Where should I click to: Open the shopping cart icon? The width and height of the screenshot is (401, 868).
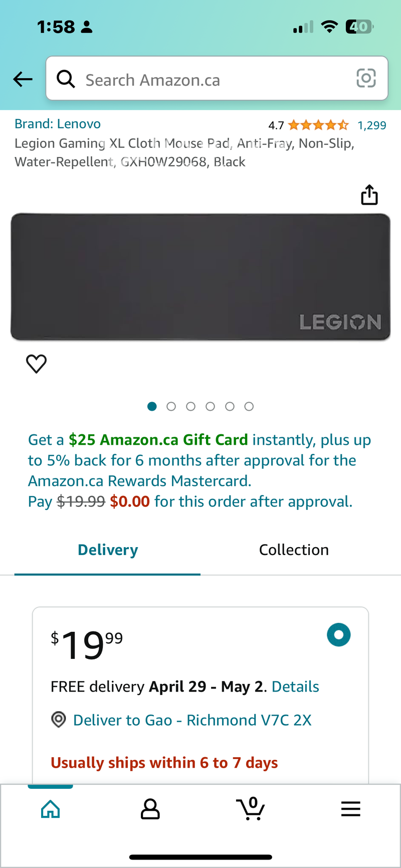pos(250,808)
